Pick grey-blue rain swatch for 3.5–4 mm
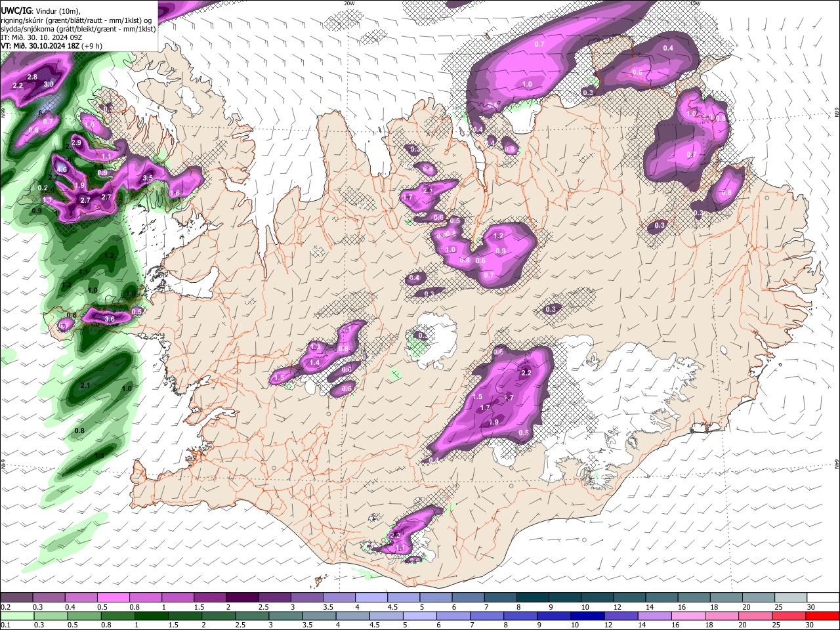This screenshot has width=840, height=630. pos(319,616)
